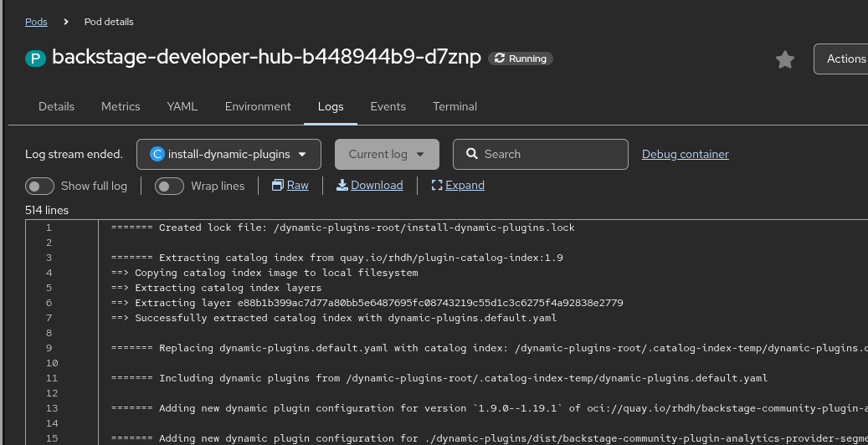Screen dimensions: 868x445
Task: Click the favorite star icon
Action: pos(784,59)
